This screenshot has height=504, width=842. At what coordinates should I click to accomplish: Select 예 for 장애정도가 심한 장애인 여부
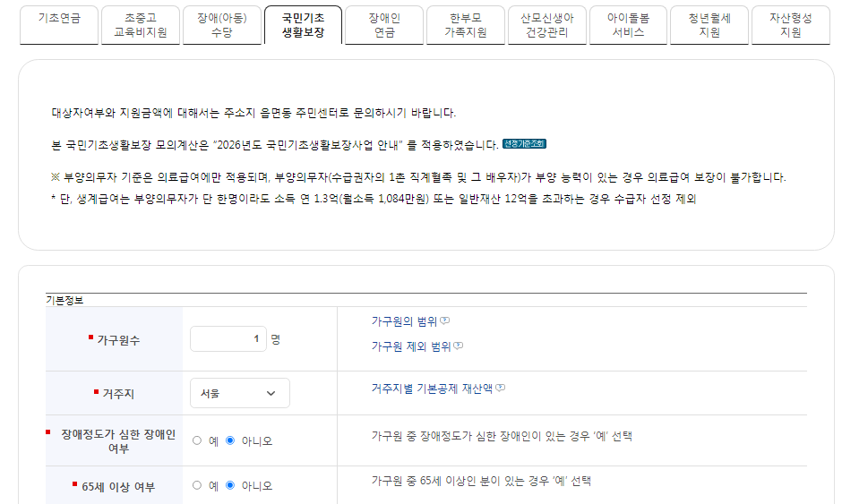(x=197, y=440)
